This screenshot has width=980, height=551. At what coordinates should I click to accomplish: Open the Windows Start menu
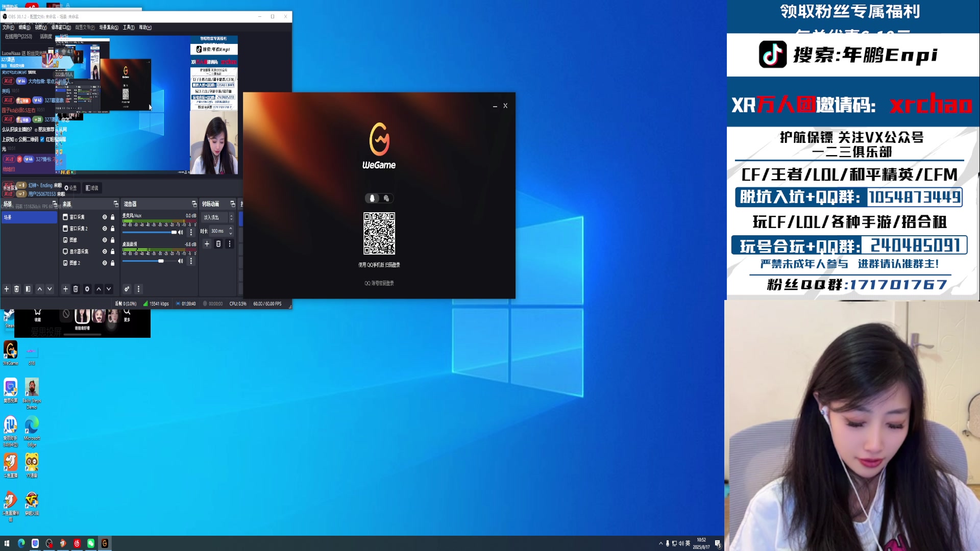point(7,543)
